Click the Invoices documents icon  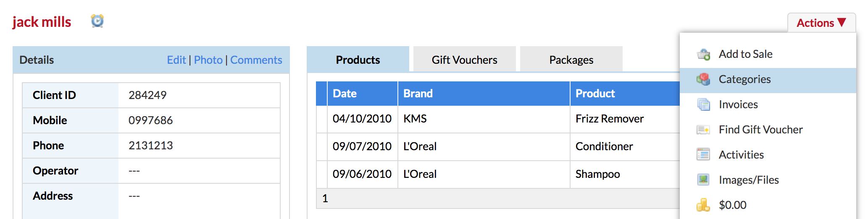703,104
